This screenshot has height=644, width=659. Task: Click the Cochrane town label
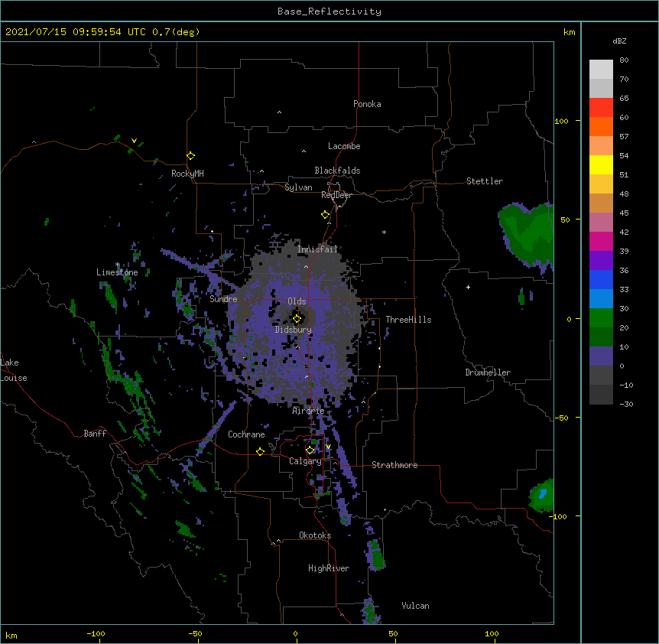[246, 434]
